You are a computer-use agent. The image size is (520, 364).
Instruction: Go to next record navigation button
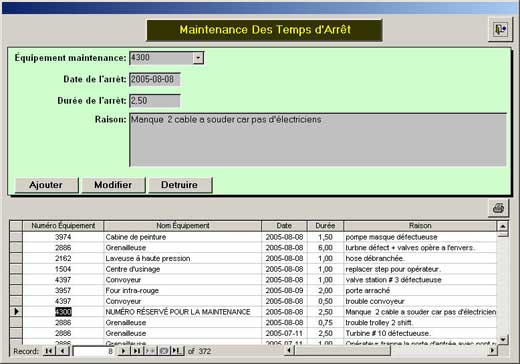[x=123, y=351]
